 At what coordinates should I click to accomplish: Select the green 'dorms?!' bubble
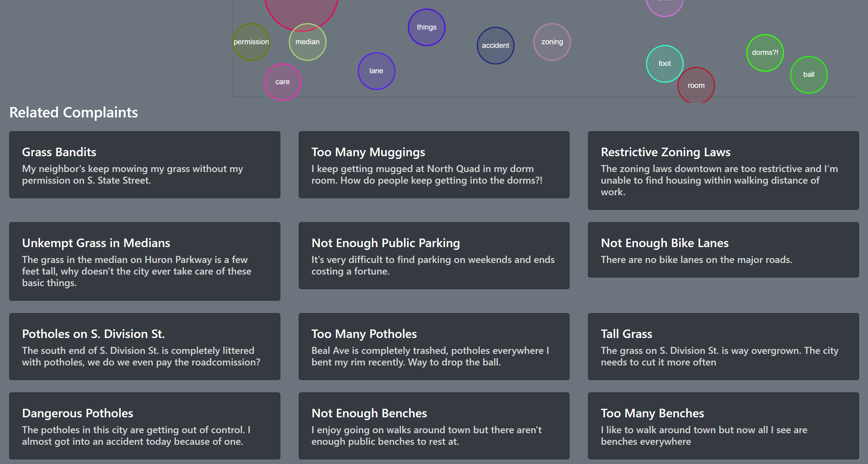tap(765, 52)
